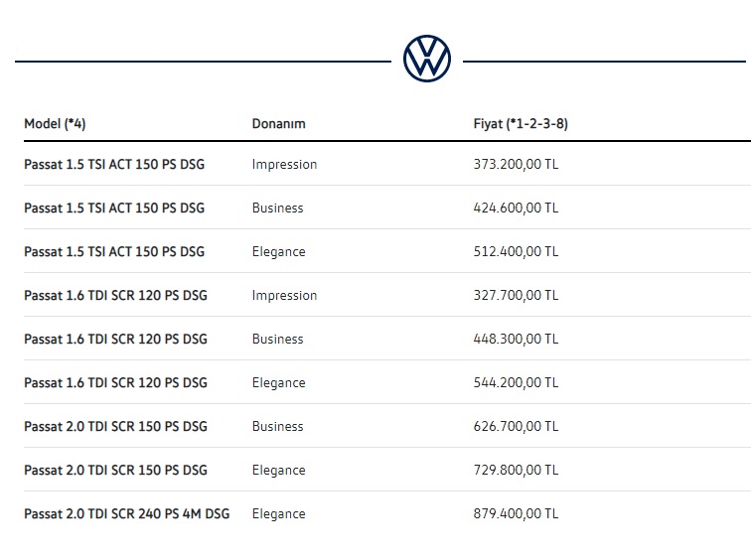Click Business in the 448.300,00 TL row
The width and height of the screenshot is (751, 560).
click(x=278, y=339)
